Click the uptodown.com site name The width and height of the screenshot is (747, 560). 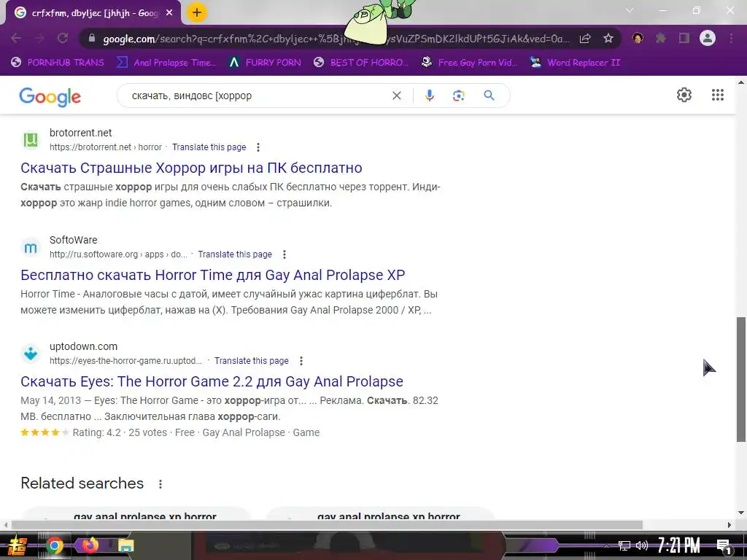pos(83,346)
